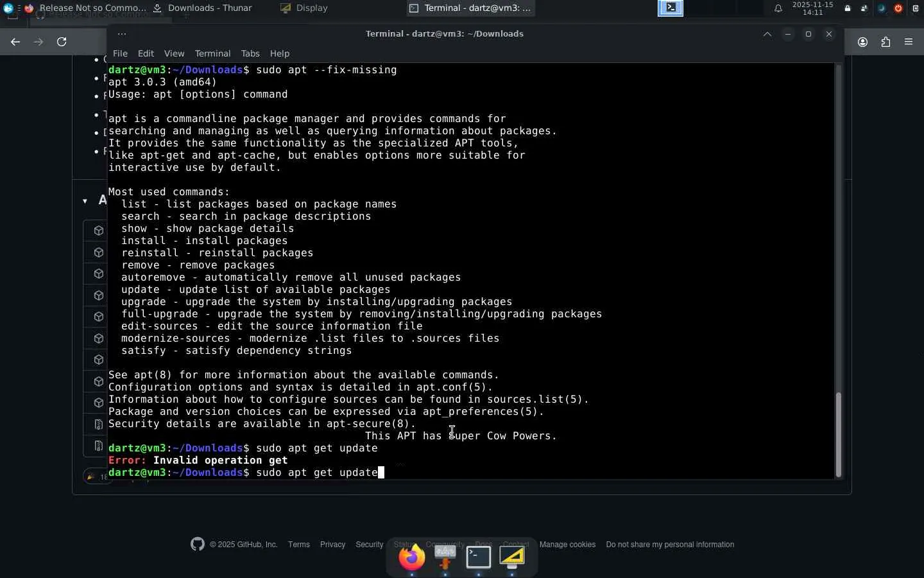The image size is (924, 578).
Task: Open the Terminal menu in the menu bar
Action: [212, 53]
